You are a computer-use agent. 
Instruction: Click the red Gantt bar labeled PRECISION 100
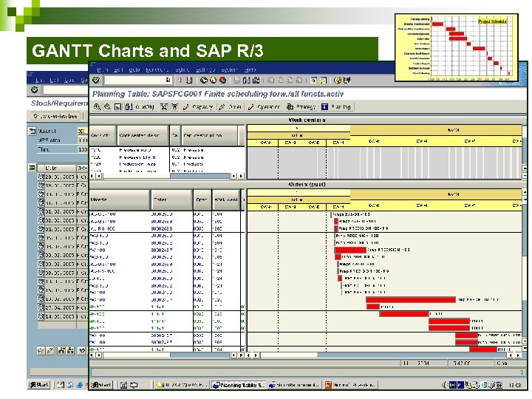point(350,250)
